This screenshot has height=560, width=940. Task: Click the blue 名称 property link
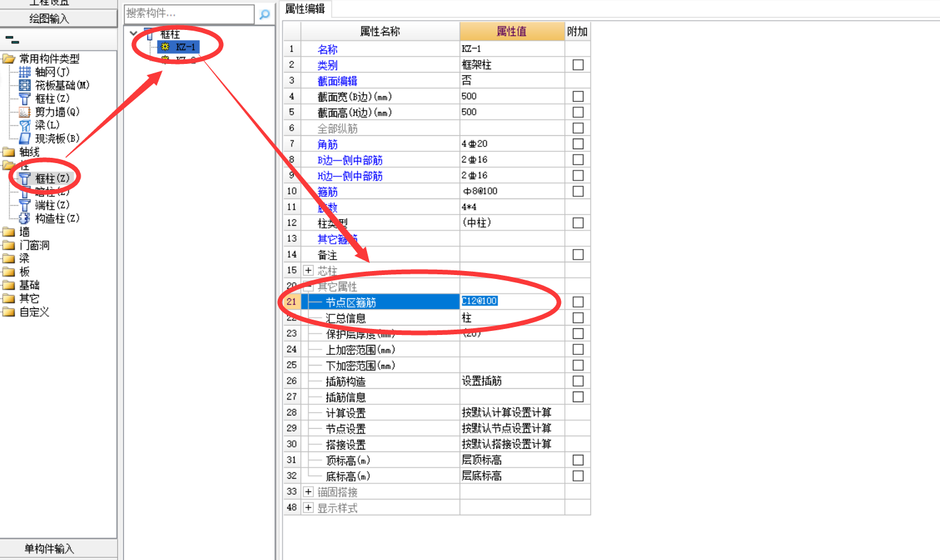click(328, 49)
